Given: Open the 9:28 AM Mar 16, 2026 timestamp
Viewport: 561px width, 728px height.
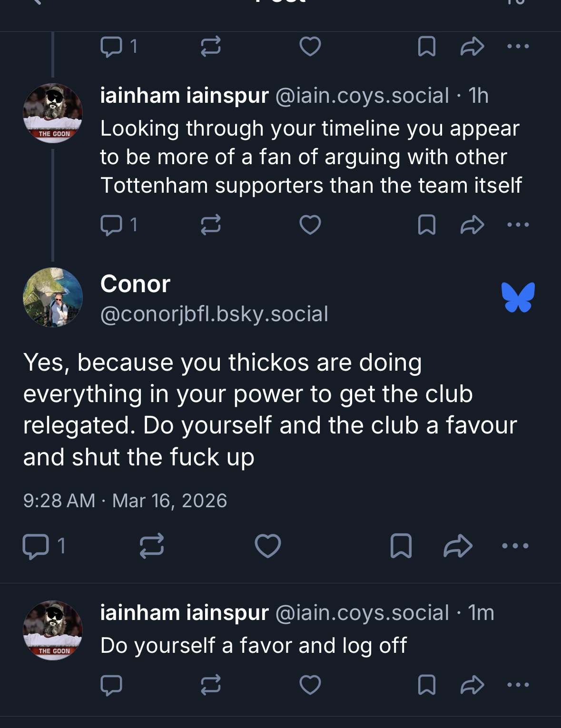Looking at the screenshot, I should 125,501.
